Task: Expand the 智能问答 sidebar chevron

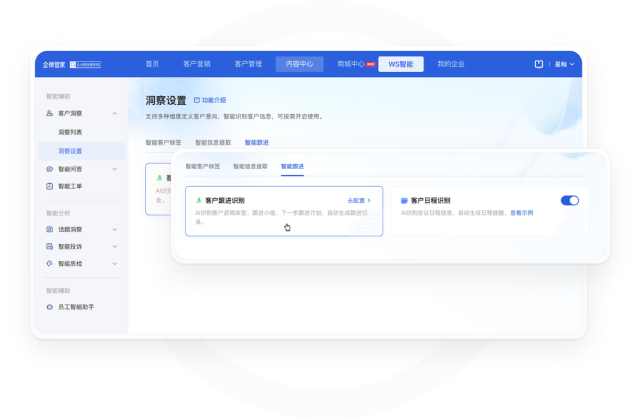Action: [x=114, y=169]
